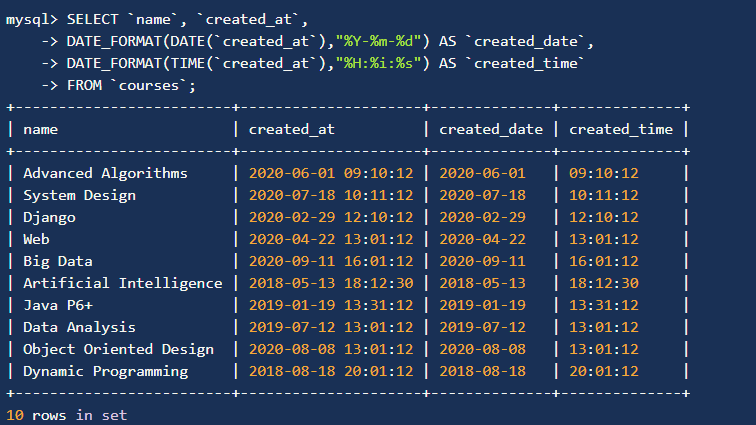Click the 'name' column header
This screenshot has width=756, height=425.
coord(40,129)
